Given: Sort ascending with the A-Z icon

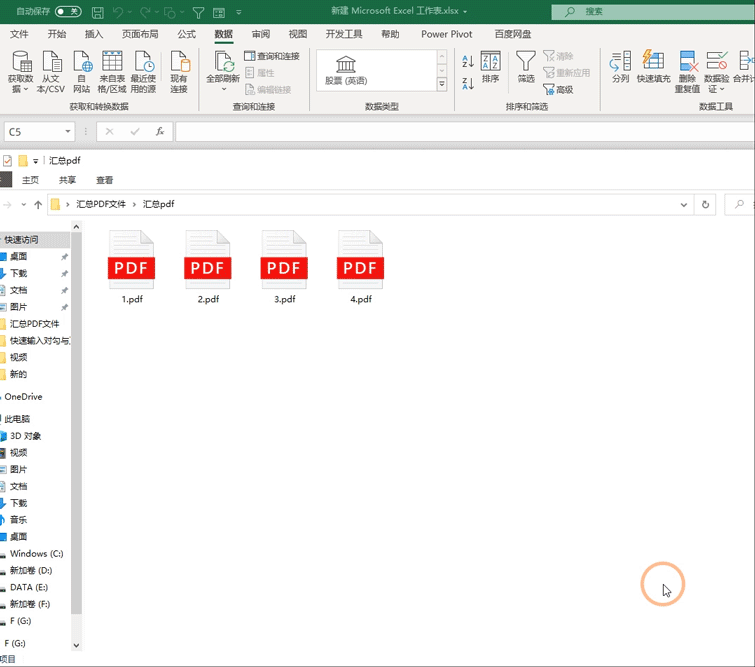Looking at the screenshot, I should (x=468, y=61).
